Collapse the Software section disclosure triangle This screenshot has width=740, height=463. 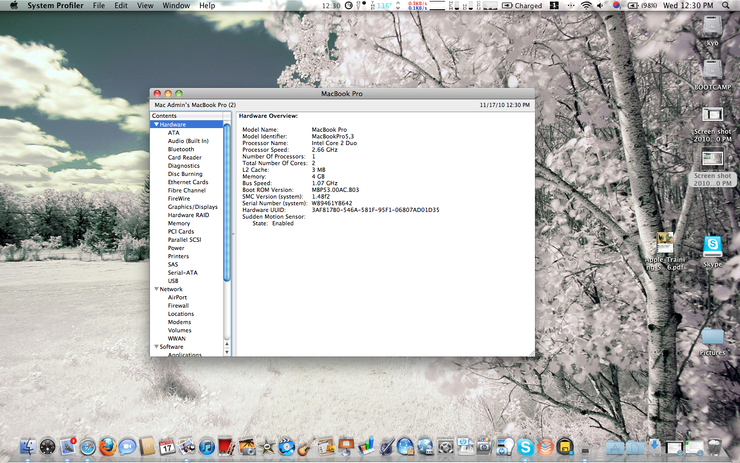point(155,347)
